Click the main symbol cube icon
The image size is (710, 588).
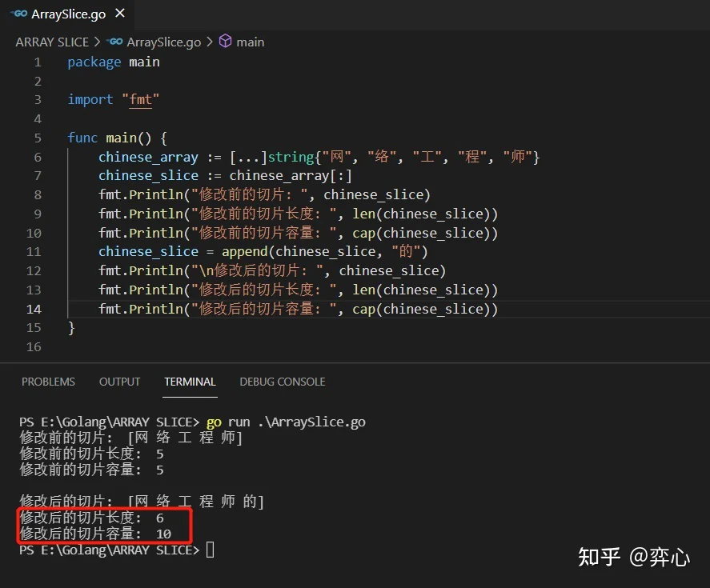coord(226,41)
